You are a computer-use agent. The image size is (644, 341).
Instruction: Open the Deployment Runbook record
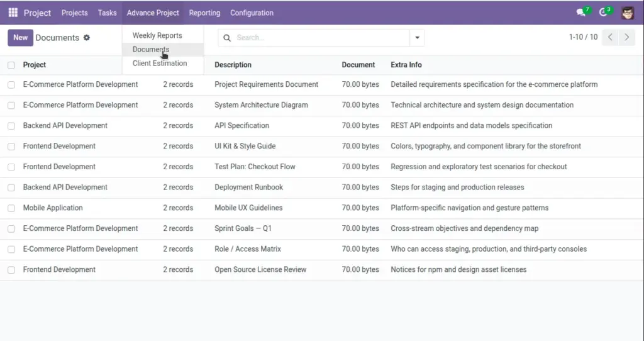pos(248,187)
